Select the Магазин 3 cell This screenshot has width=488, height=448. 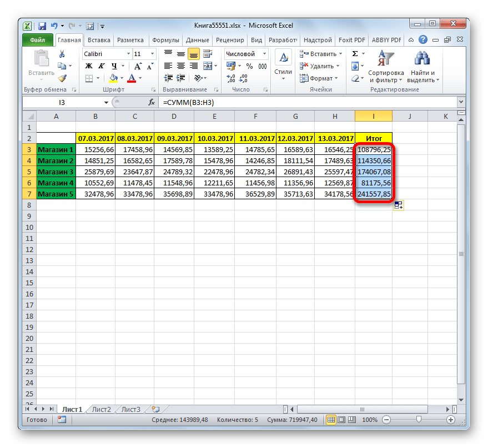click(x=56, y=172)
